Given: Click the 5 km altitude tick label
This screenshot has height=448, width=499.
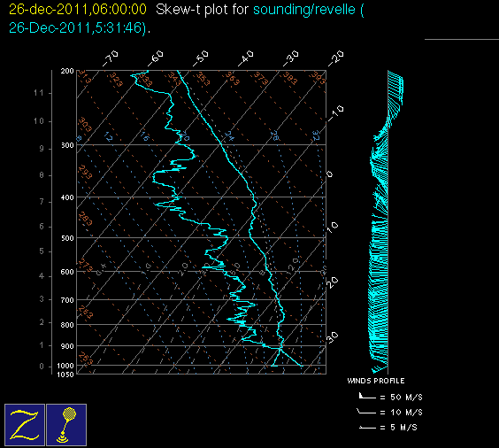Looking at the screenshot, I should point(42,251).
